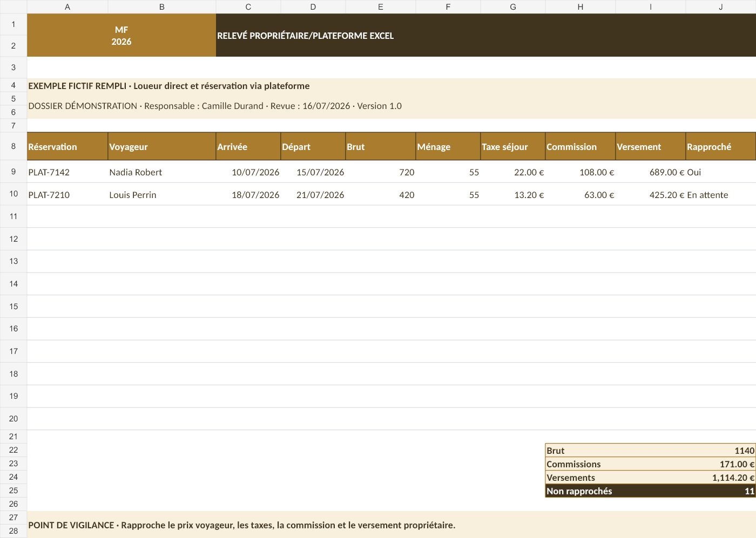Image resolution: width=756 pixels, height=538 pixels.
Task: Click the Versement column heading
Action: [651, 147]
